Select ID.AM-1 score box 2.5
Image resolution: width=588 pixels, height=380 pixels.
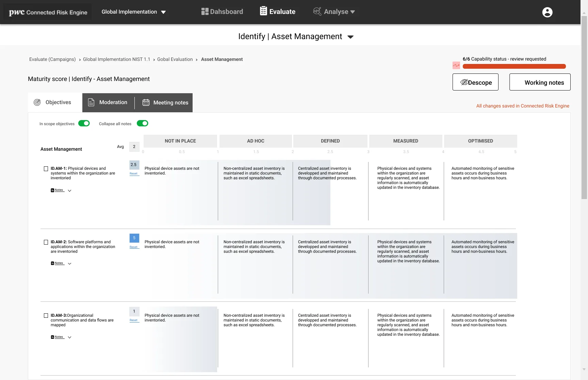point(134,165)
